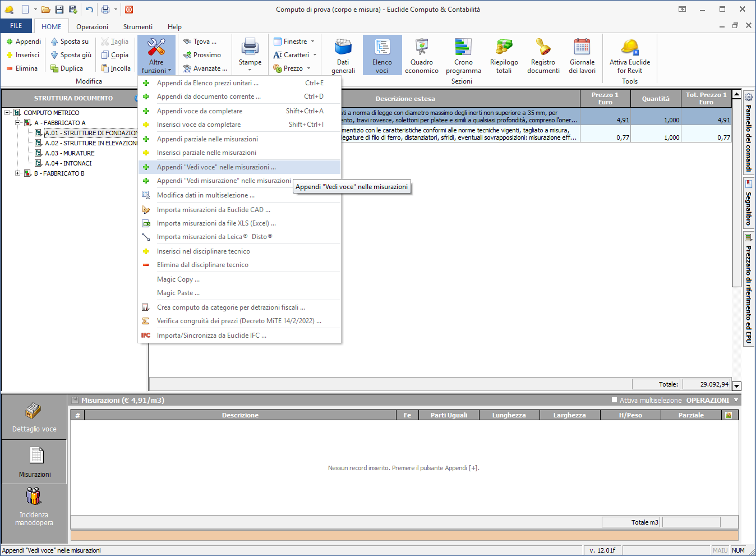Open the Riepilogo totali section
The height and width of the screenshot is (556, 756).
[x=504, y=56]
